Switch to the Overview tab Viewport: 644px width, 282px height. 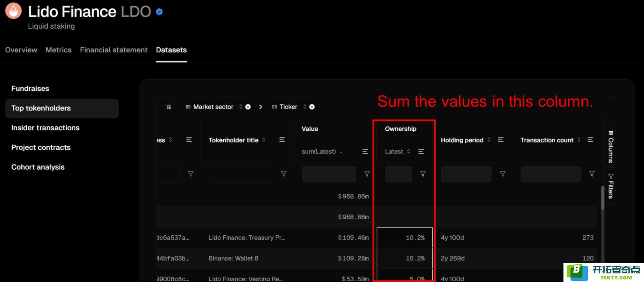click(21, 50)
